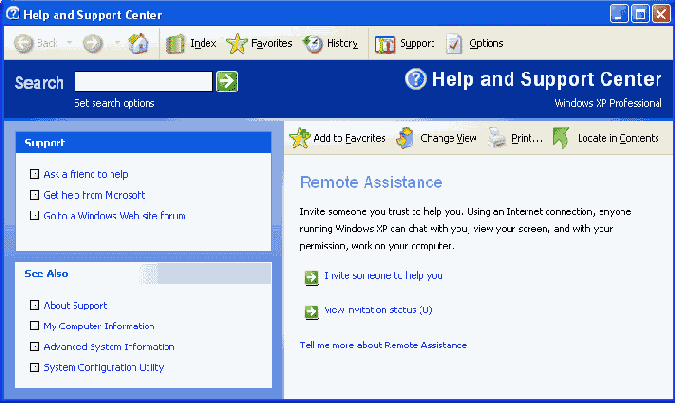Open My Computer Information link
This screenshot has width=675, height=403.
point(99,326)
